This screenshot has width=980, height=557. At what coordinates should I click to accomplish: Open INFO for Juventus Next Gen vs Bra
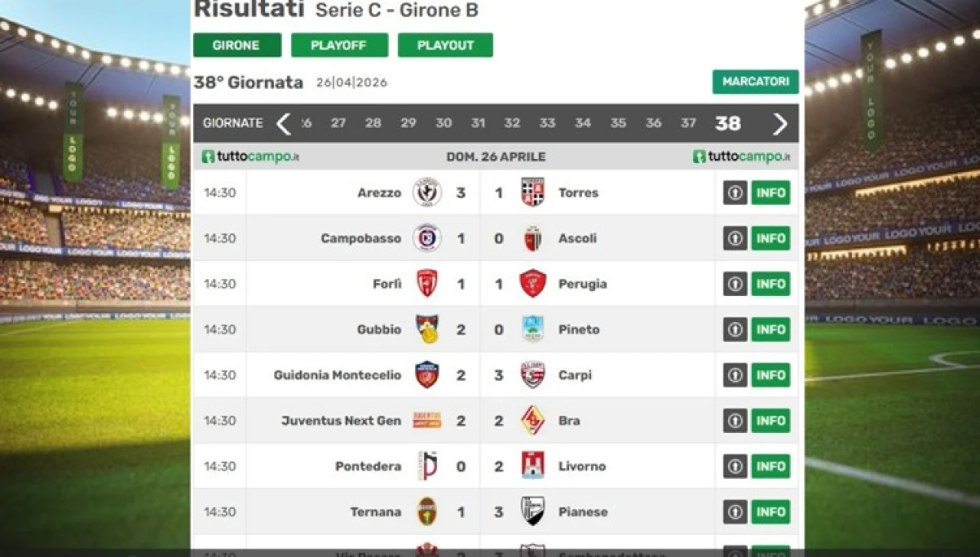coord(770,421)
